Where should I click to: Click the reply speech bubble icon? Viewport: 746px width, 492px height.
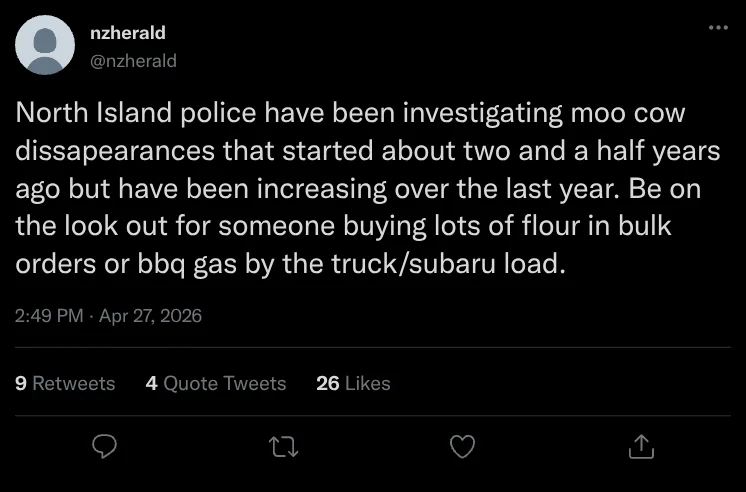[105, 446]
